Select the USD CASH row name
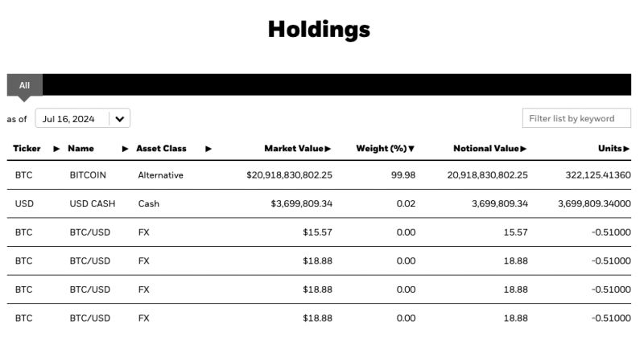Viewport: 644px width, 353px height. click(92, 203)
